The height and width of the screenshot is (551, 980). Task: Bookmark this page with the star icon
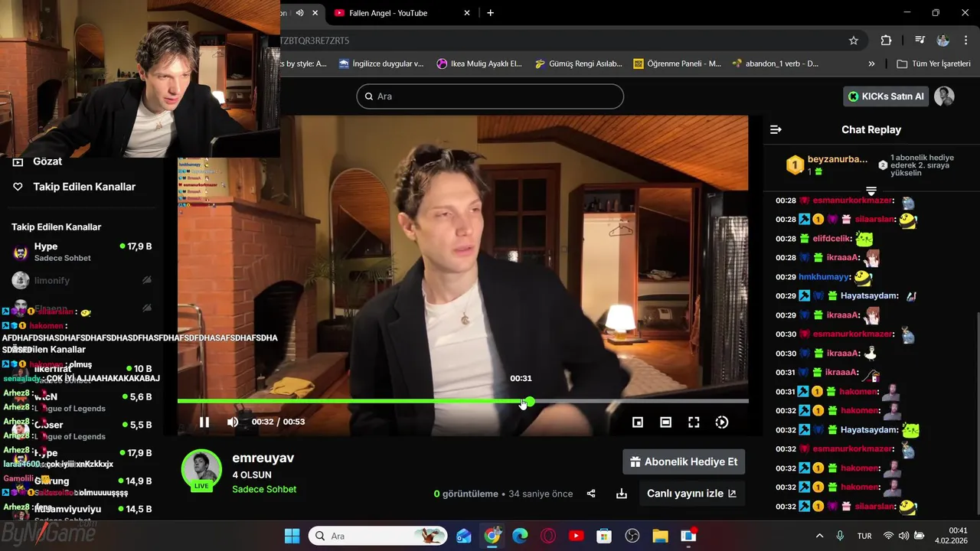[x=854, y=40]
